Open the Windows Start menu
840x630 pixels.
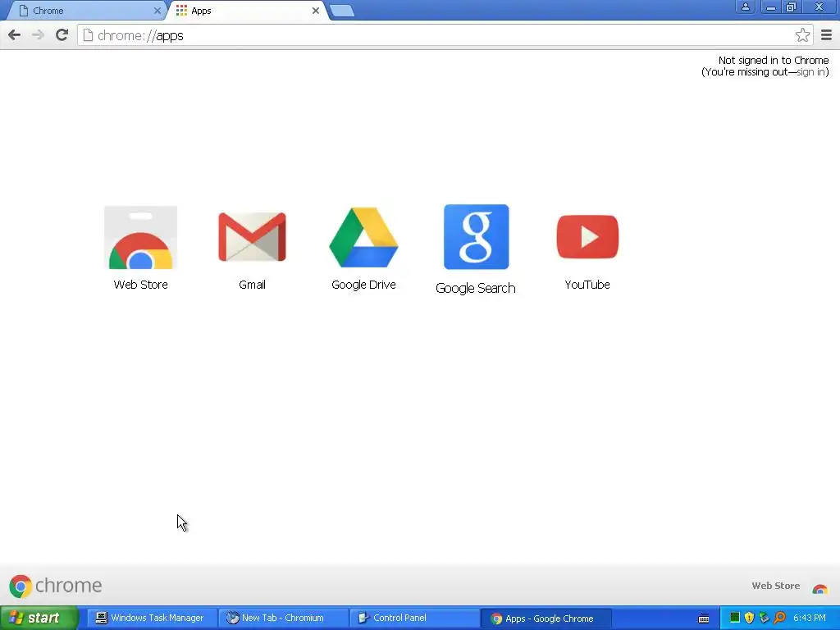pos(39,618)
